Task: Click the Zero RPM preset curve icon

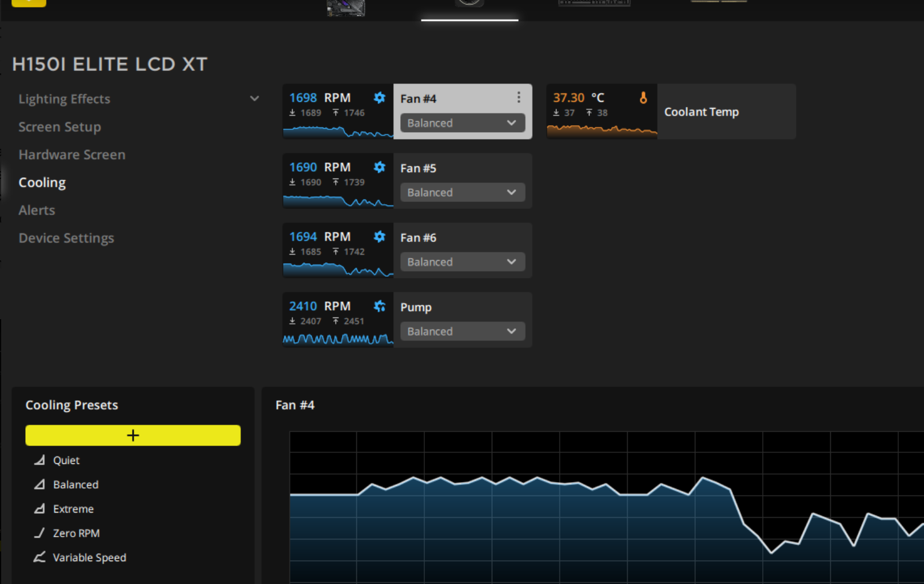Action: (39, 533)
